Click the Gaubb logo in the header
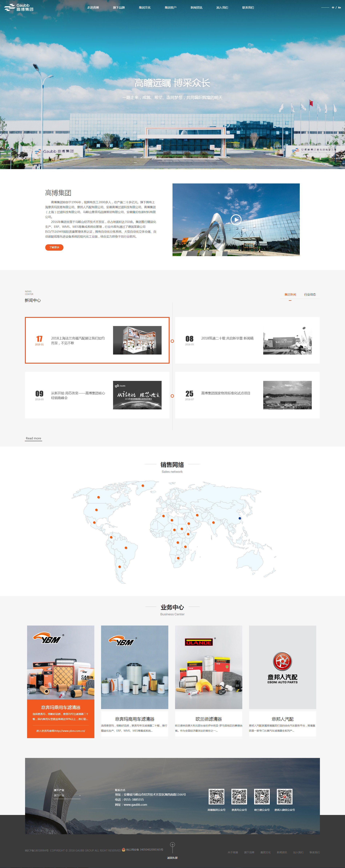 click(x=19, y=7)
